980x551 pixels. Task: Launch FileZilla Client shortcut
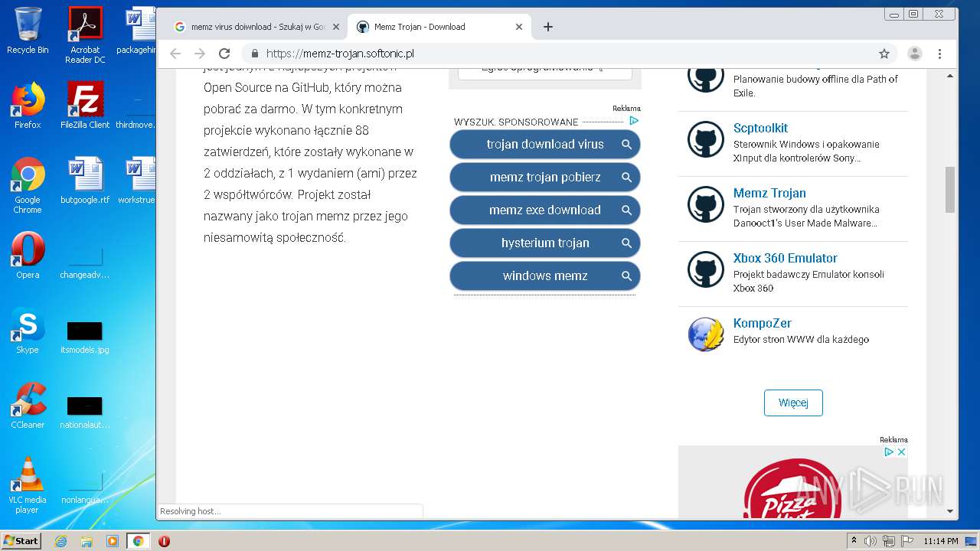coord(85,106)
